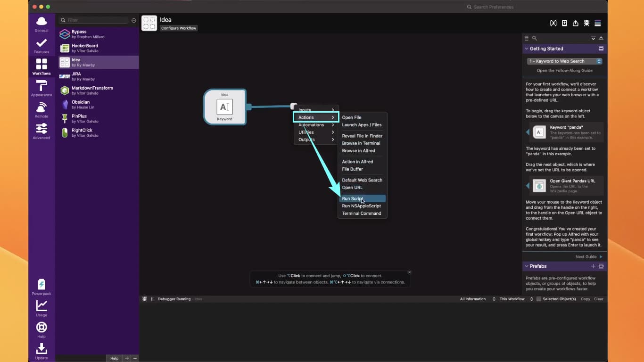Click the Configure Workflow button
644x362 pixels.
(179, 28)
